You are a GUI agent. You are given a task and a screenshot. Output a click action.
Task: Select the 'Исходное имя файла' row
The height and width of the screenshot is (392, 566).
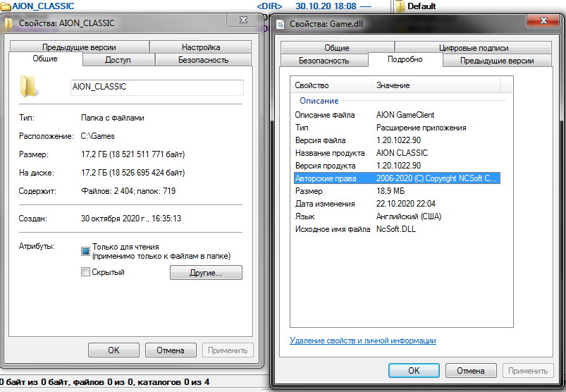(x=397, y=229)
